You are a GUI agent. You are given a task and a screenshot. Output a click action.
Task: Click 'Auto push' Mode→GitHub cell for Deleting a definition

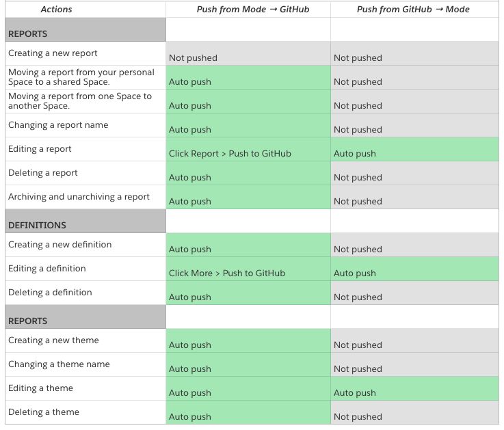pos(248,293)
